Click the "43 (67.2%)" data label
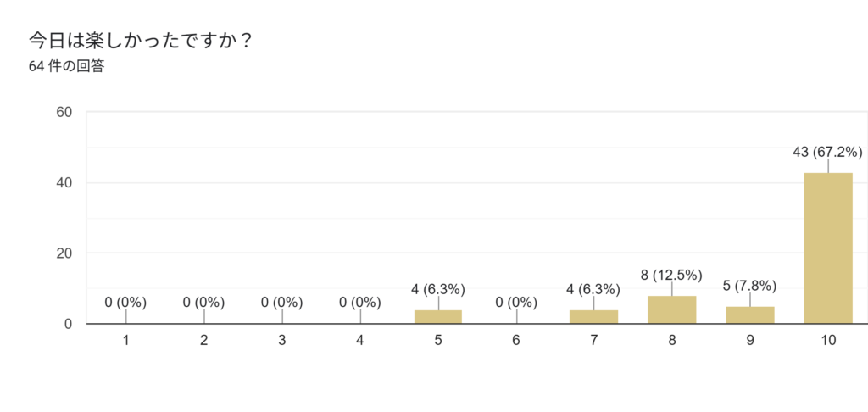868x412 pixels. tap(826, 153)
